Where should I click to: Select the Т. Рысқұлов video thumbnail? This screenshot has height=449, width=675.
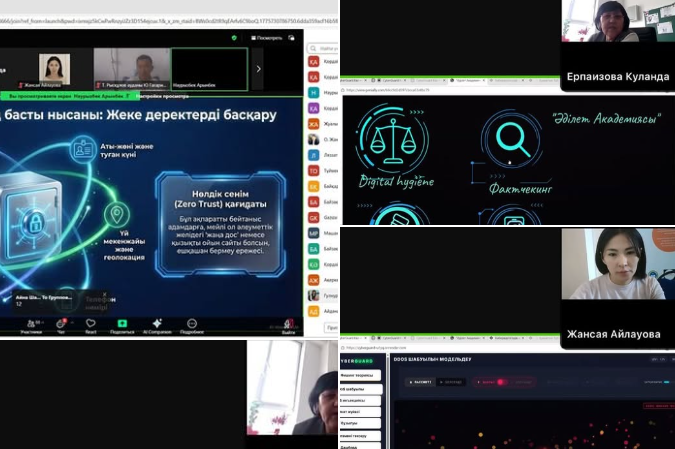tap(132, 69)
